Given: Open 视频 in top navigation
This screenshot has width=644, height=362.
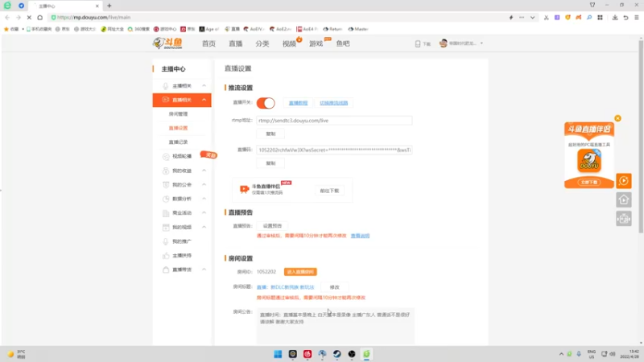Looking at the screenshot, I should [x=289, y=43].
